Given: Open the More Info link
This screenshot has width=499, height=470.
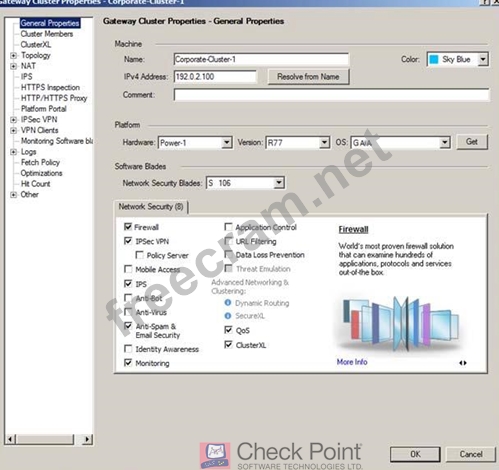Looking at the screenshot, I should click(352, 362).
